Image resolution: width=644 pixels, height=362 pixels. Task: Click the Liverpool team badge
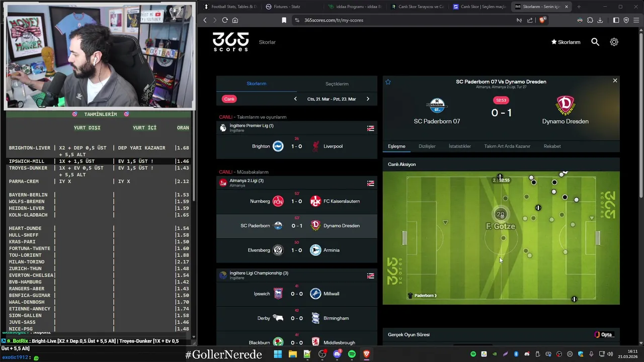pyautogui.click(x=315, y=146)
